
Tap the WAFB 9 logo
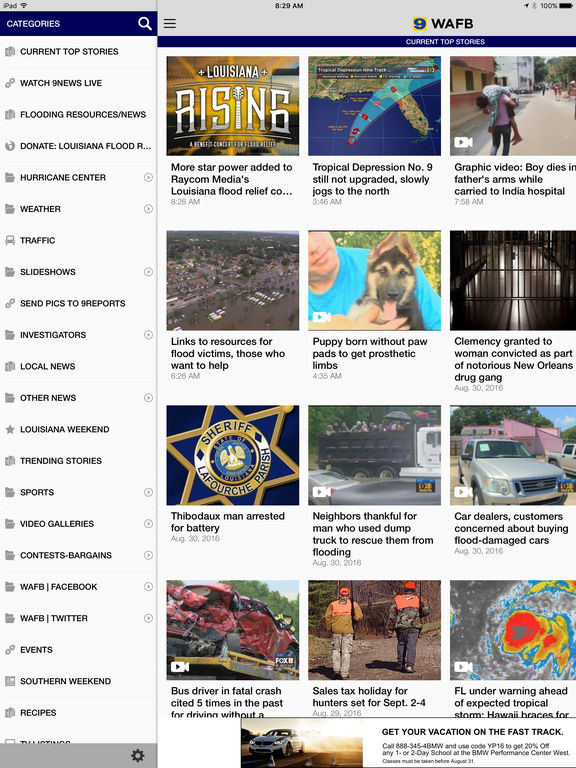443,24
